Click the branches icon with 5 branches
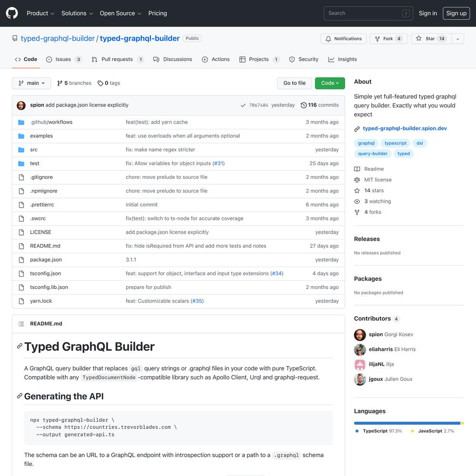 click(x=59, y=83)
